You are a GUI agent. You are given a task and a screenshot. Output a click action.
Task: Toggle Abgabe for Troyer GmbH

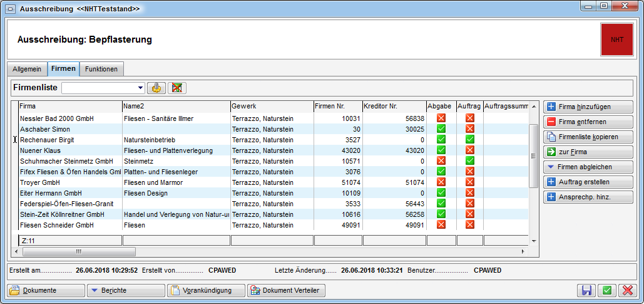441,182
